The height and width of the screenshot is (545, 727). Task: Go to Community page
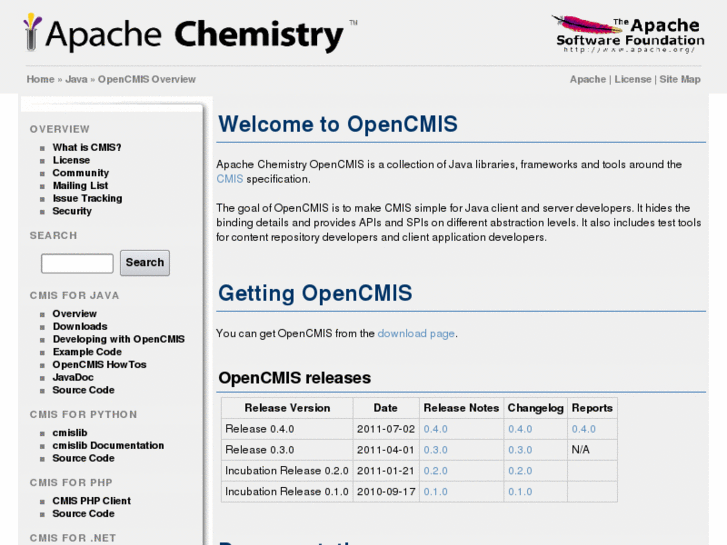(x=81, y=173)
